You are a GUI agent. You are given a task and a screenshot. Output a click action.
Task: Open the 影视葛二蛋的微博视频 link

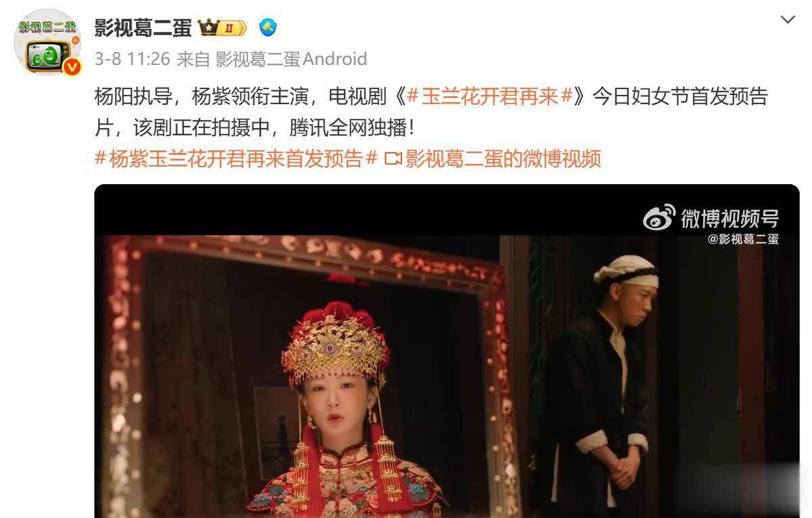(x=503, y=158)
